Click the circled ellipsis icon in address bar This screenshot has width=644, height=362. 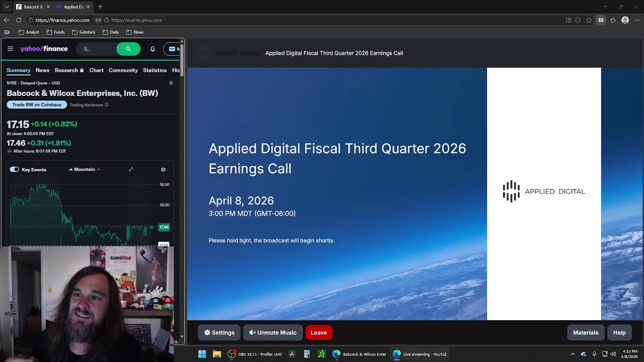pyautogui.click(x=578, y=20)
